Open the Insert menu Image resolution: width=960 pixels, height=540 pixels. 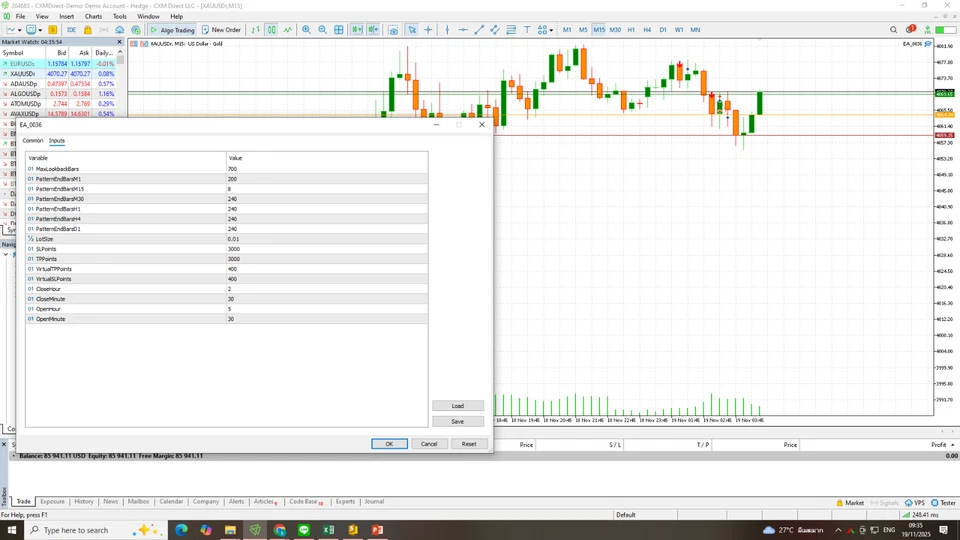pos(66,17)
